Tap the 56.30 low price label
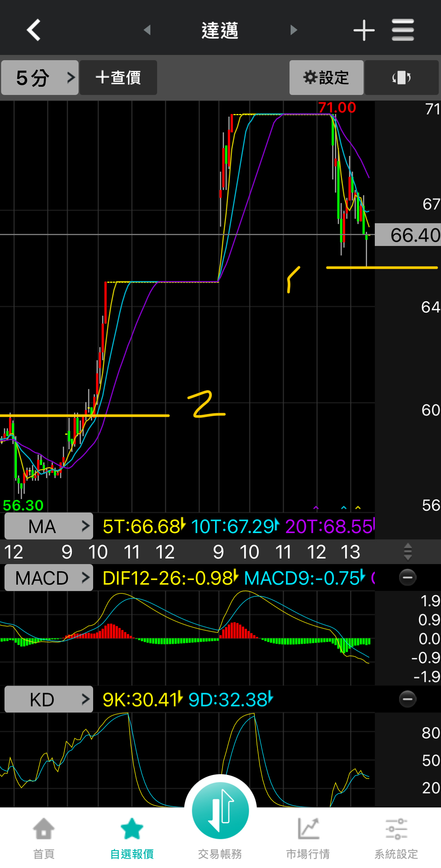 tap(23, 505)
